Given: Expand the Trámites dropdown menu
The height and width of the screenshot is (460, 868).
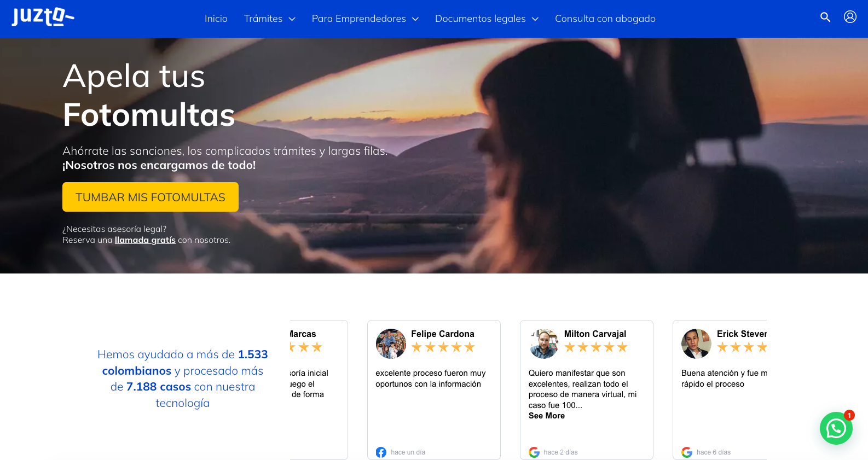Looking at the screenshot, I should (269, 19).
